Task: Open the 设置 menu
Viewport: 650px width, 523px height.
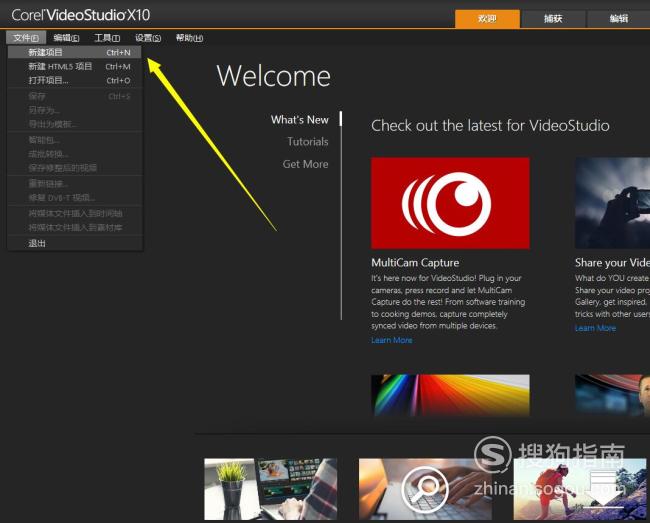Action: (148, 38)
